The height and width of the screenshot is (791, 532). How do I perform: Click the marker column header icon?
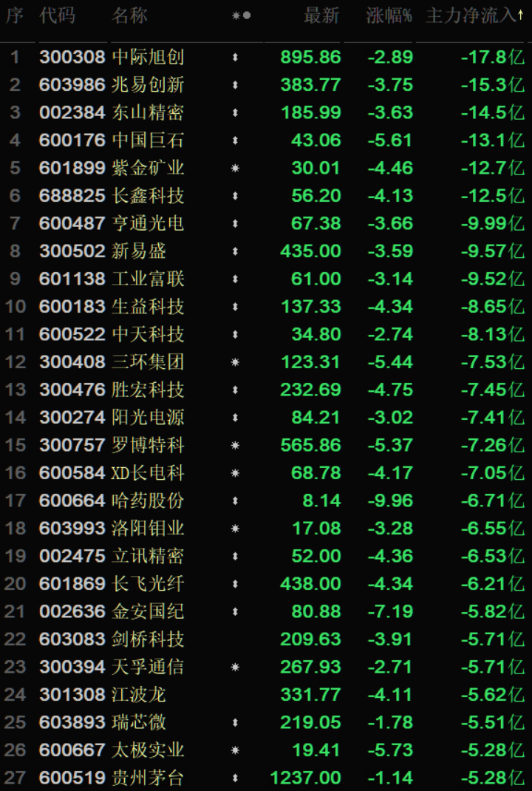(241, 16)
